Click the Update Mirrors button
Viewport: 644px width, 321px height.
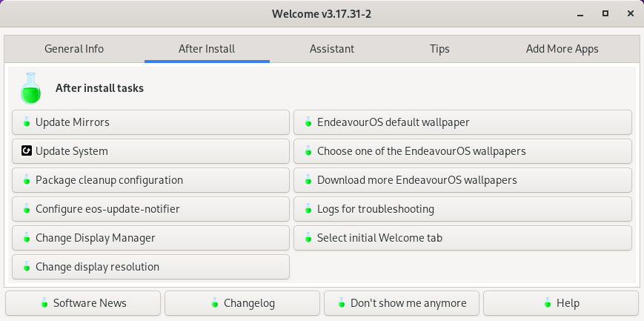click(150, 122)
